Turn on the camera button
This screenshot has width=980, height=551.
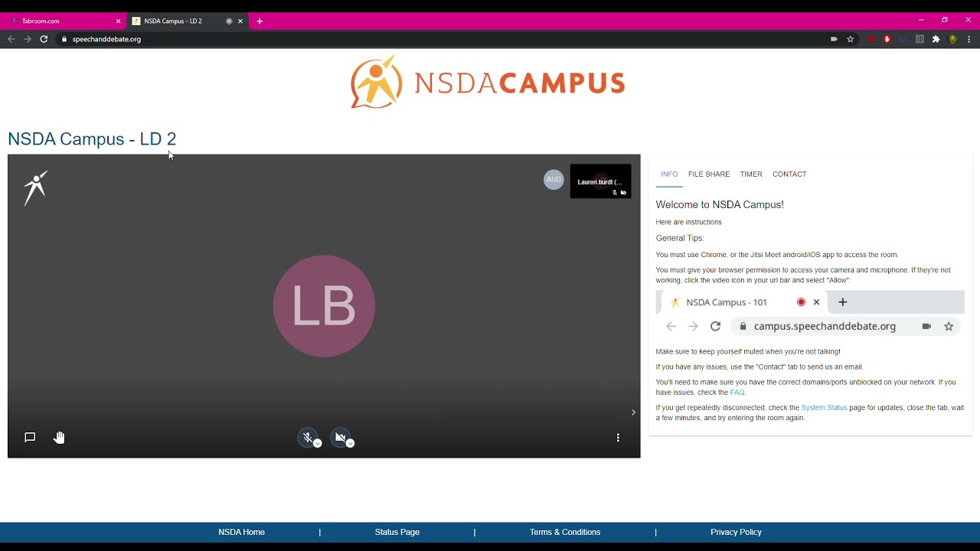pyautogui.click(x=341, y=437)
